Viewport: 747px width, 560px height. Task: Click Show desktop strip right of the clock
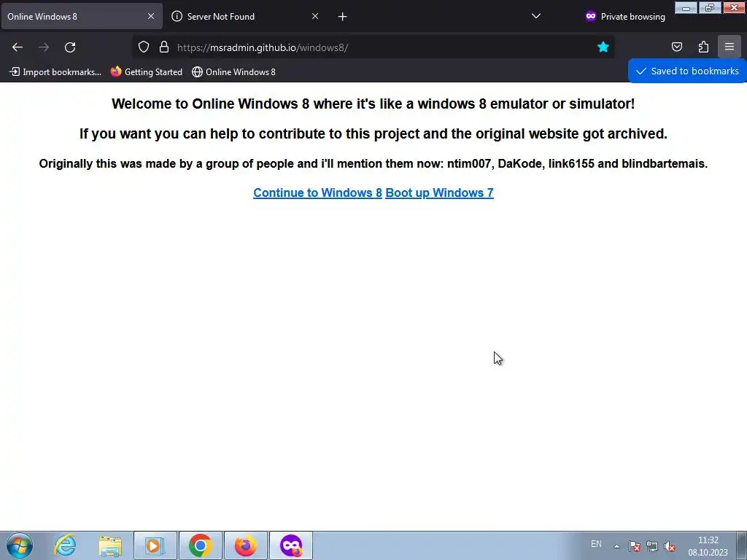[x=742, y=545]
